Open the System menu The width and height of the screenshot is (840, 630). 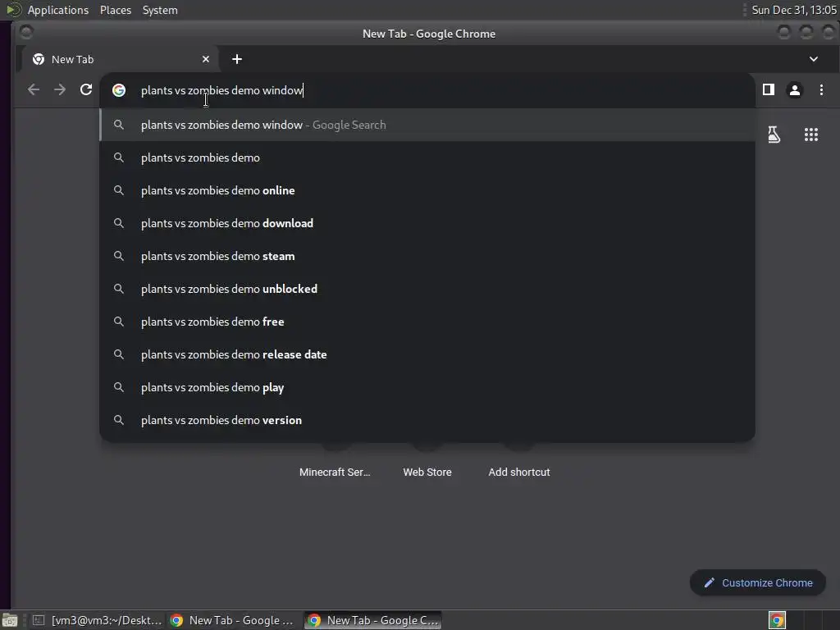point(160,10)
